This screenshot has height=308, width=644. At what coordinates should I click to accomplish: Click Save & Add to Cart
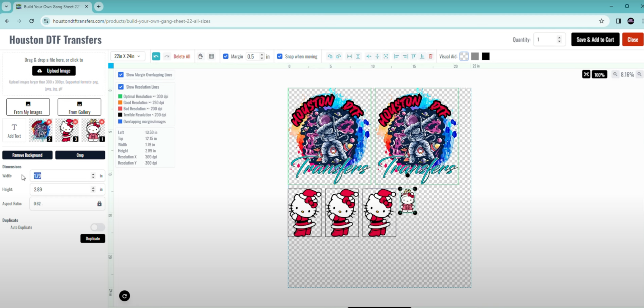pos(595,39)
